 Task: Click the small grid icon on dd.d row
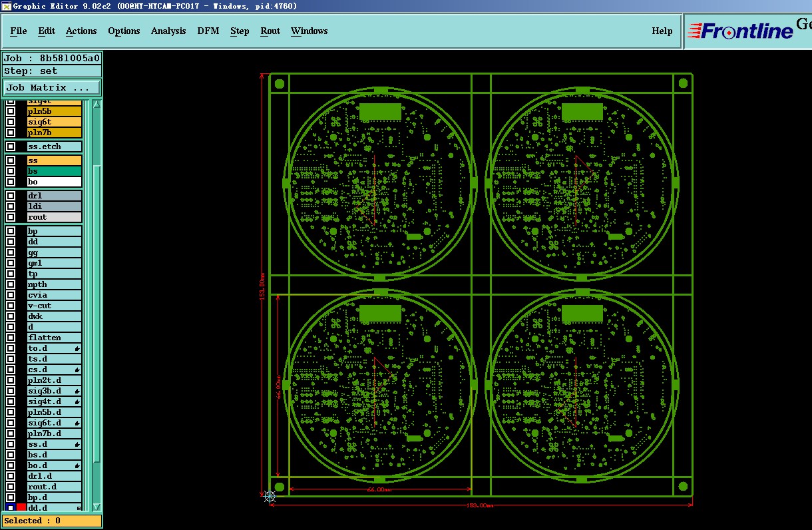point(79,508)
